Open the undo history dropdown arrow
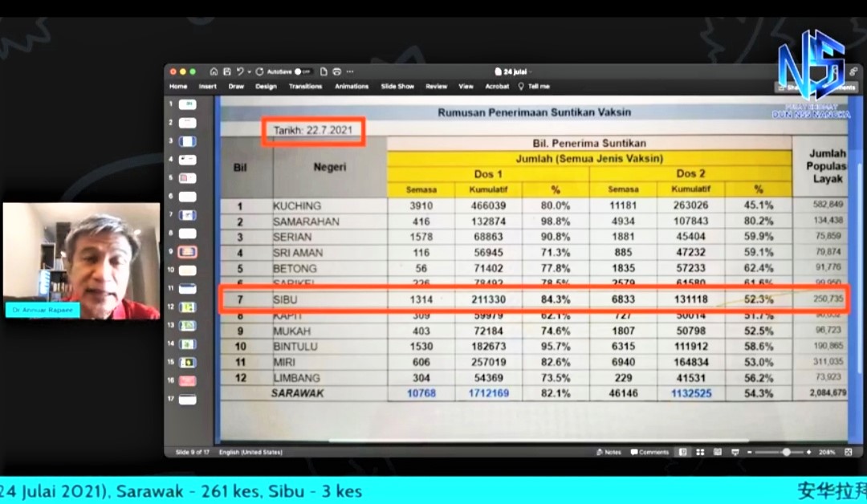This screenshot has height=504, width=867. click(249, 71)
